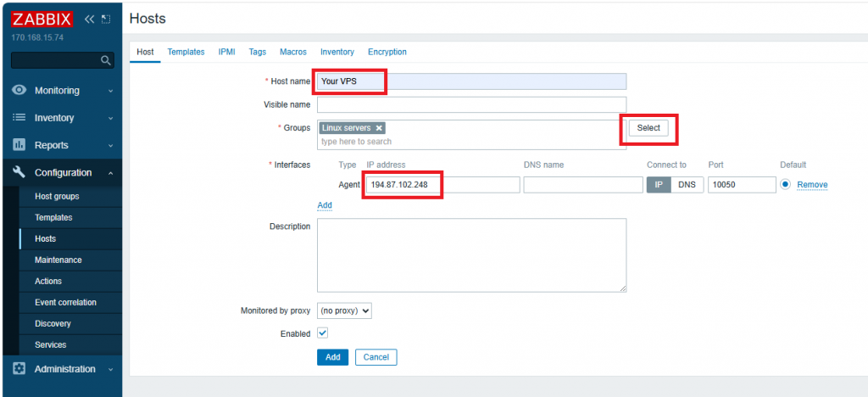Toggle the Enabled checkbox
The height and width of the screenshot is (397, 868).
point(323,333)
